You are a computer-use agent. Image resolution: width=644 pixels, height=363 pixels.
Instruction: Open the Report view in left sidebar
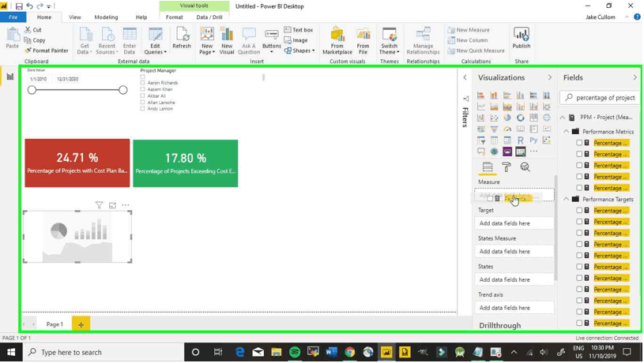point(9,77)
